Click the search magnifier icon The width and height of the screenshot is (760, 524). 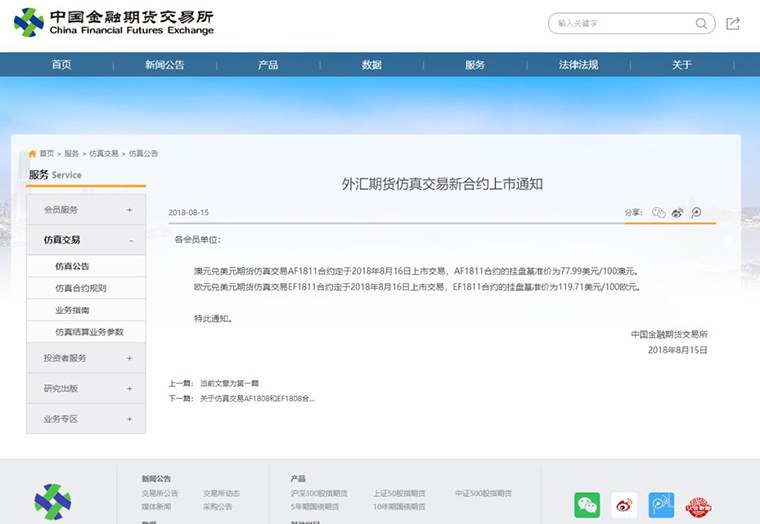point(701,23)
